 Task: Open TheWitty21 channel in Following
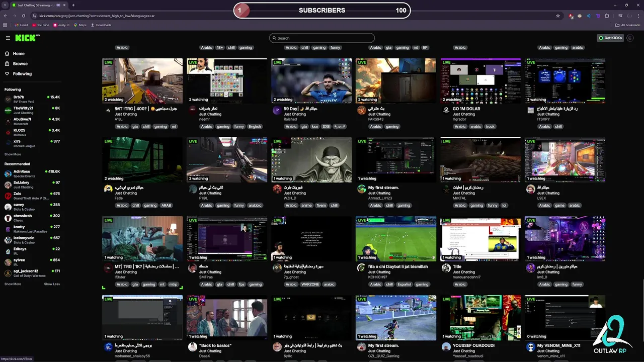point(32,110)
